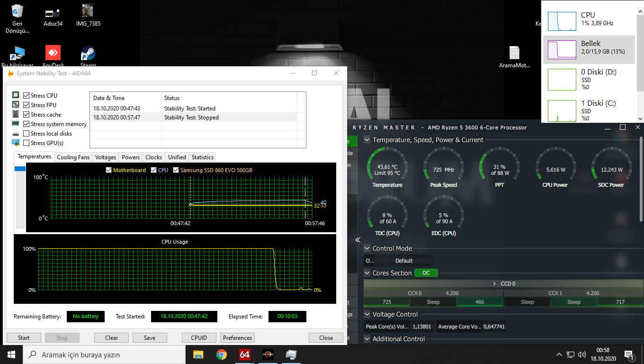The image size is (644, 364).
Task: Show hidden system tray icons chevron
Action: [559, 355]
